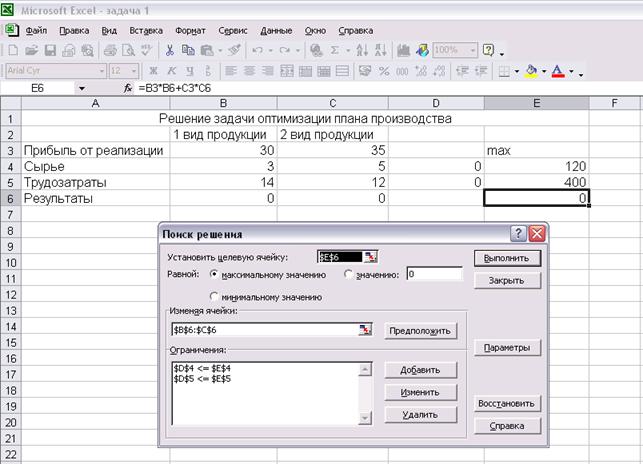Select the "значению" radio button
643x464 pixels.
click(x=348, y=274)
